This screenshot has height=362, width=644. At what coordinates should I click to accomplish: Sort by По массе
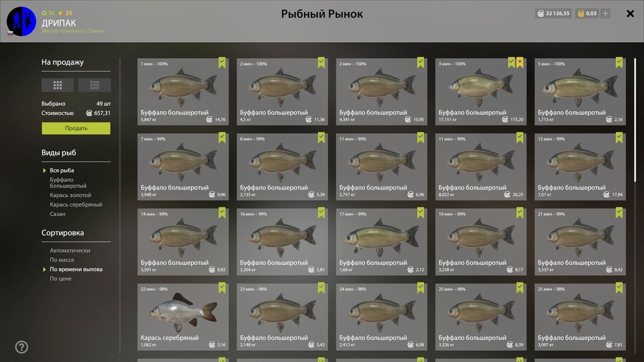pyautogui.click(x=62, y=260)
